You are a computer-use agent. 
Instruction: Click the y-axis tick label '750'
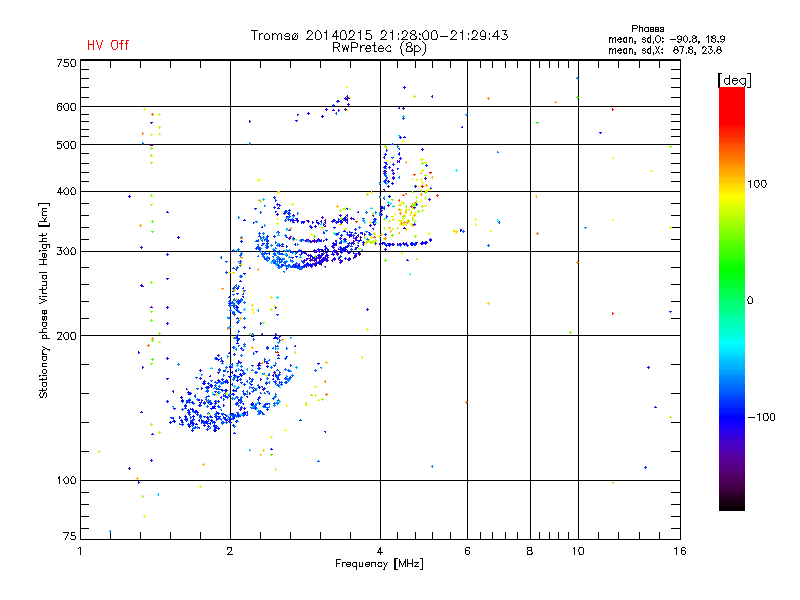tap(66, 63)
